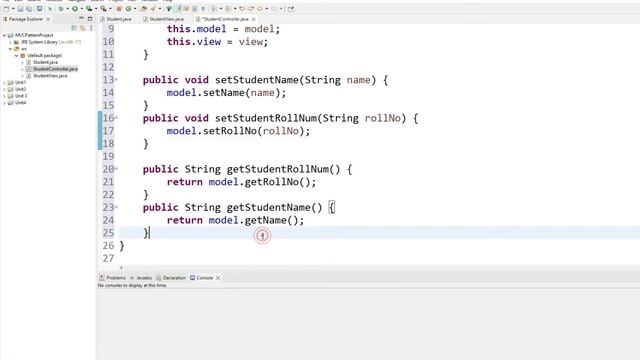This screenshot has height=360, width=640.
Task: Minimize the Package Explorer view
Action: click(81, 18)
